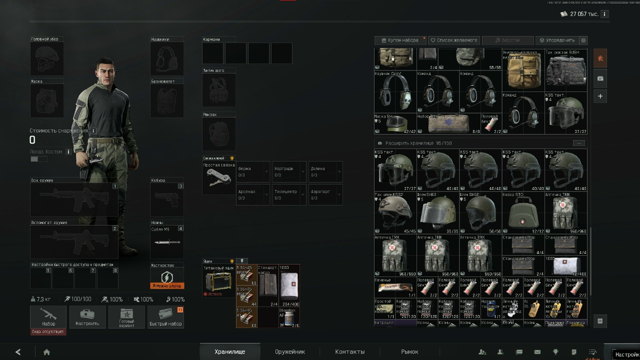Switch to the Оружейник tab
The width and height of the screenshot is (640, 360).
pyautogui.click(x=290, y=351)
